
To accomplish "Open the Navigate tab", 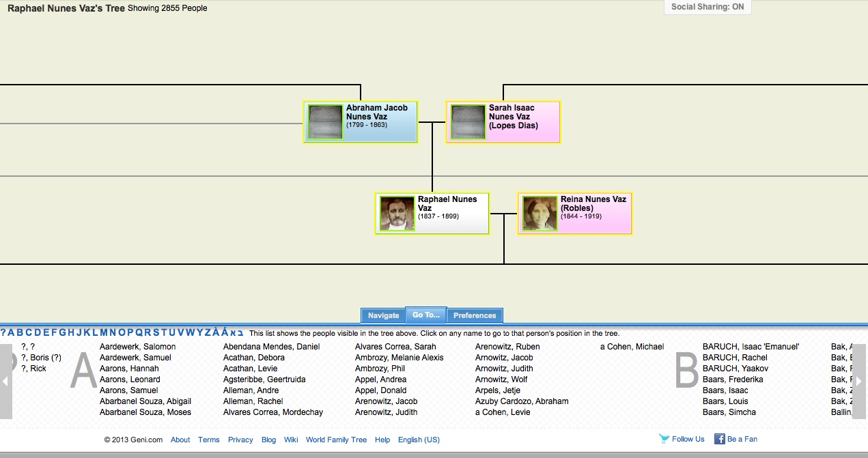I will pos(382,315).
